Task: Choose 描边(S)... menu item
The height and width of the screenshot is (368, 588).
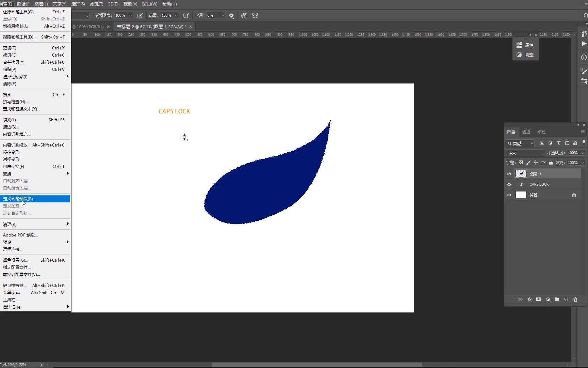Action: click(35, 127)
